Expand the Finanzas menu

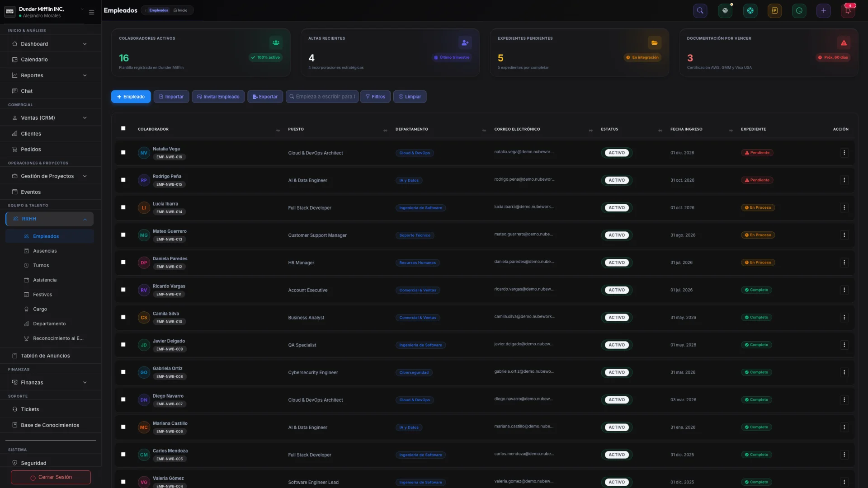point(50,382)
